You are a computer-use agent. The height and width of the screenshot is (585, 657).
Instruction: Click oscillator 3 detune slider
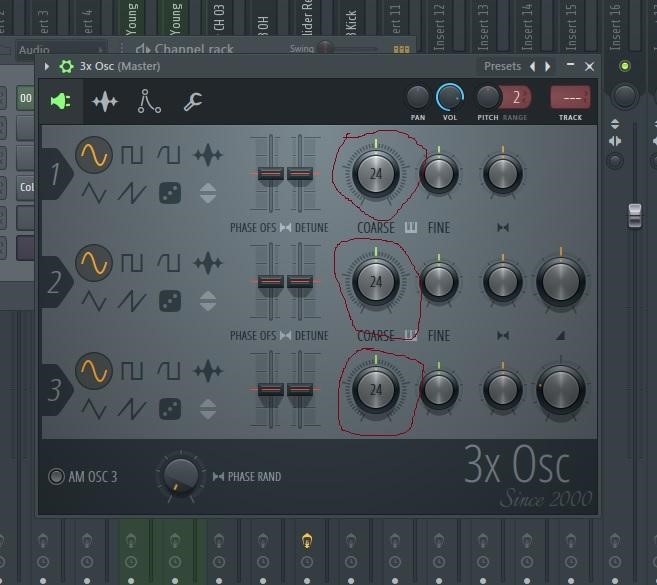pos(300,389)
